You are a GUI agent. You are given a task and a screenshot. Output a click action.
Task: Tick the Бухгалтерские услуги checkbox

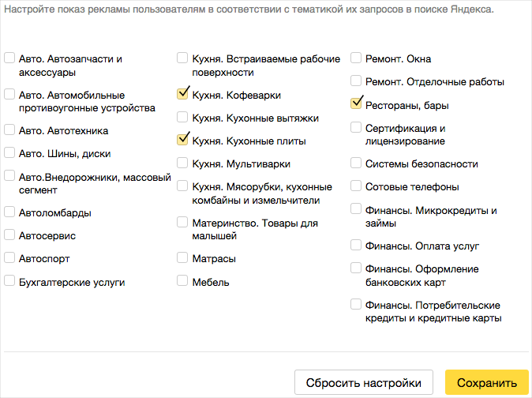click(9, 281)
